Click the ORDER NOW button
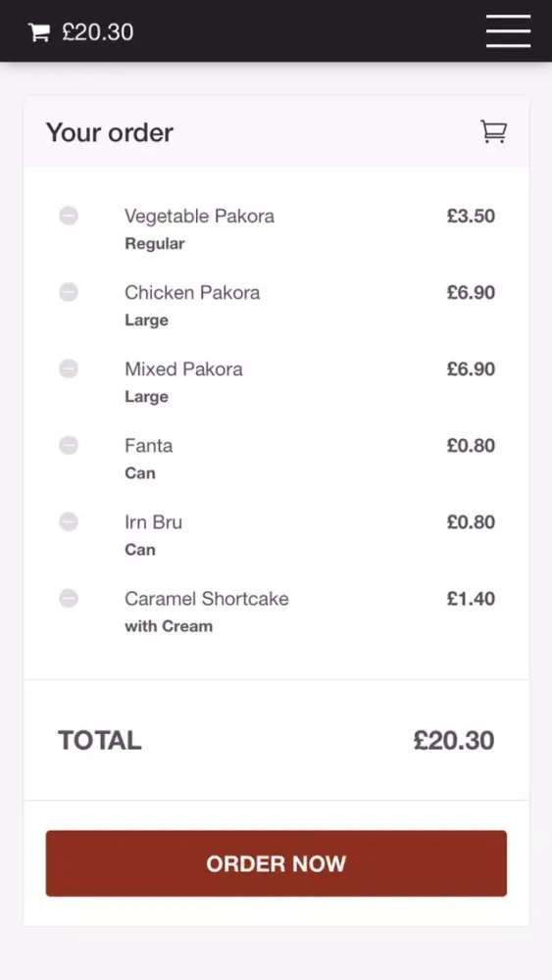The width and height of the screenshot is (552, 980). (276, 863)
